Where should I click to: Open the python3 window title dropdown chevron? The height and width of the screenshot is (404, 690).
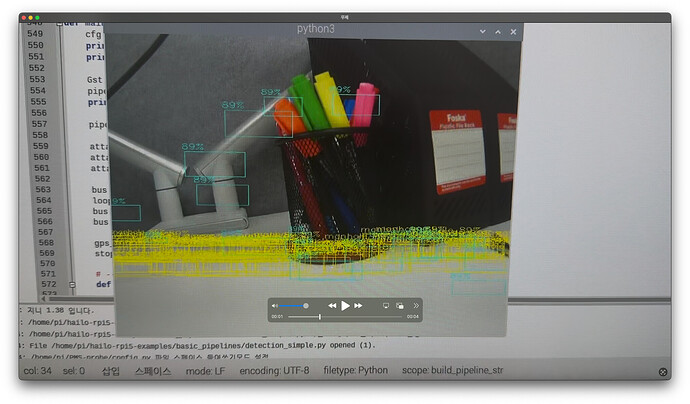pos(482,32)
